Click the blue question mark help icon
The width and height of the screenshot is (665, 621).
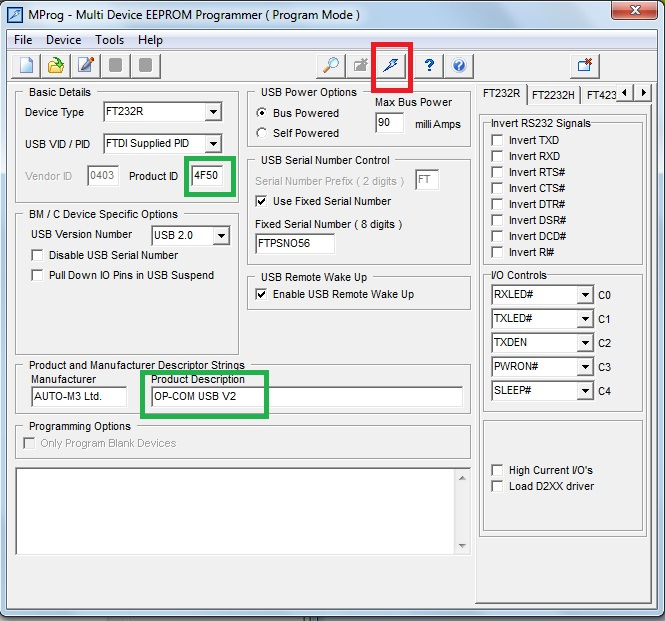(x=429, y=66)
